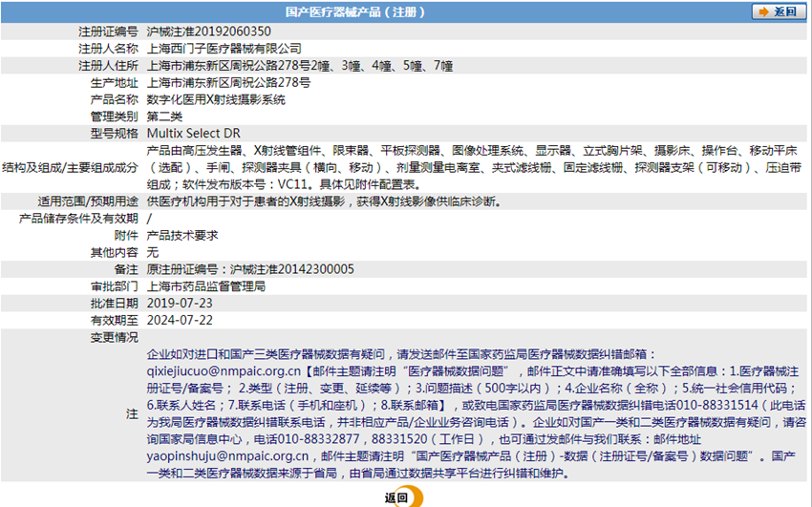Click the 适用范围/预期用途 label
Screen dimensions: 812x507
pos(88,201)
